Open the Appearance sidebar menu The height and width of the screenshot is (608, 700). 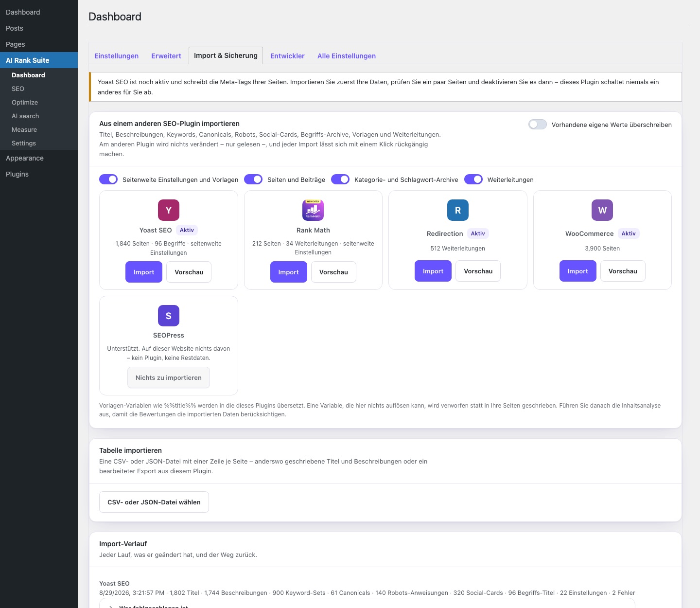pyautogui.click(x=39, y=158)
